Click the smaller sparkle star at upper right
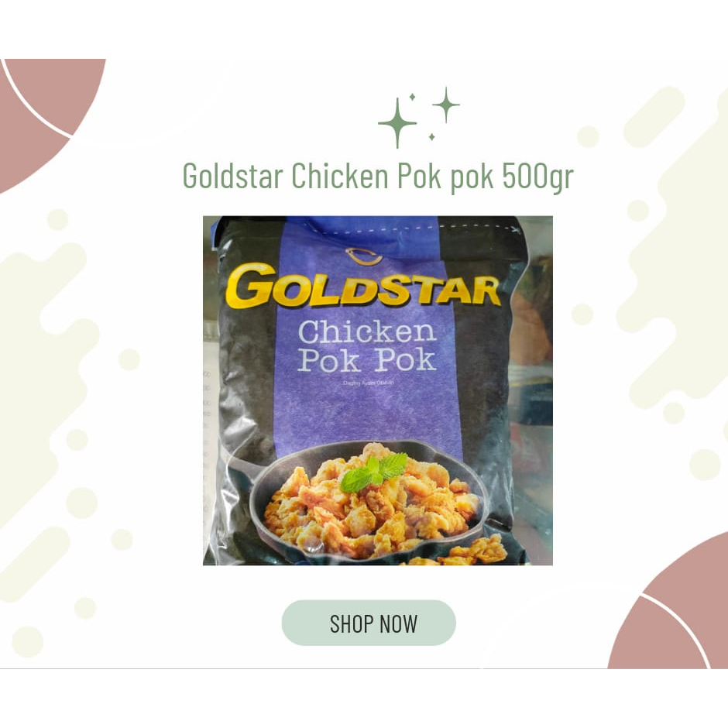728x728 pixels. pos(446,105)
